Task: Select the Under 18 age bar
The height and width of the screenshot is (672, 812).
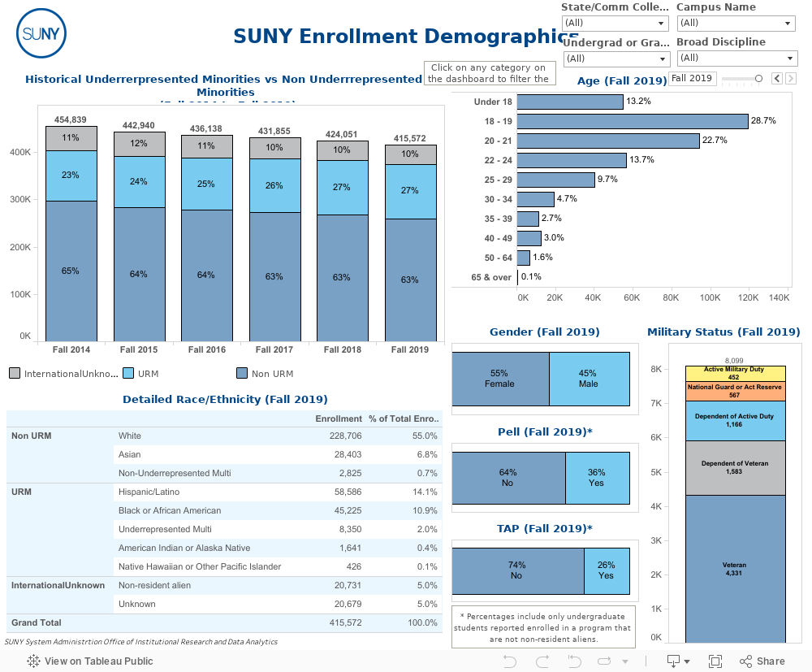Action: (x=570, y=102)
